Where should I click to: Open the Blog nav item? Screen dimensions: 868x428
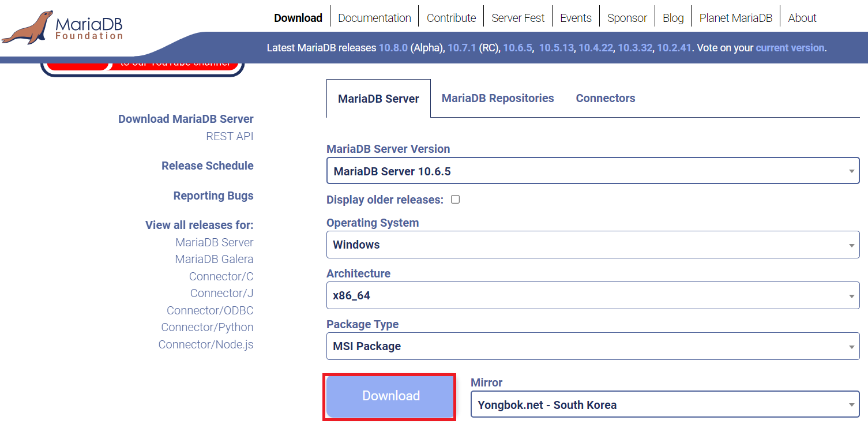[x=673, y=18]
